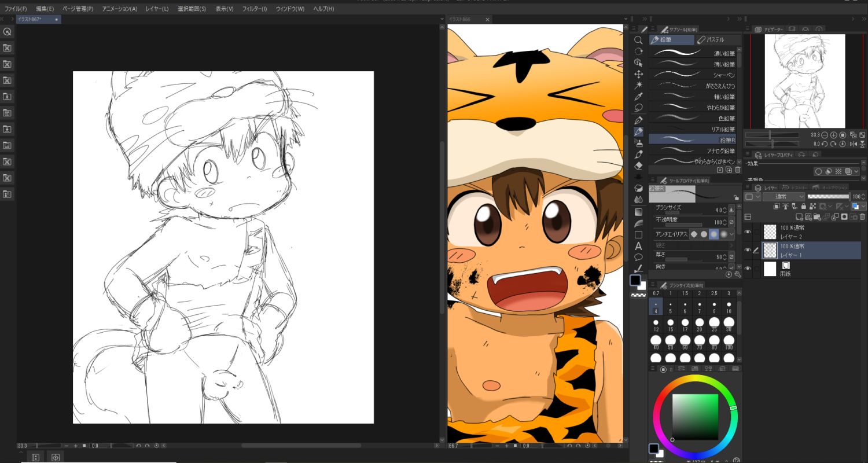
Task: Select the Move layer arrows tool
Action: (x=638, y=74)
